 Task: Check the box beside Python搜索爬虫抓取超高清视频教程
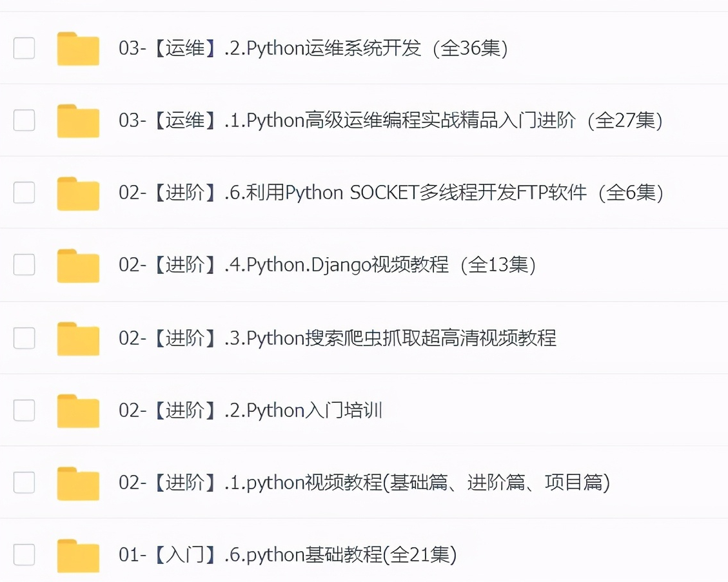(x=24, y=338)
